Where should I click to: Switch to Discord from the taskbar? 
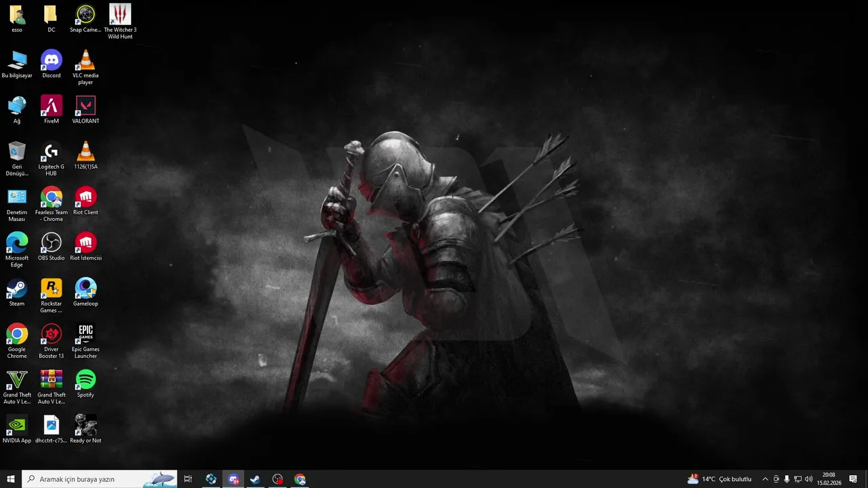pos(233,479)
